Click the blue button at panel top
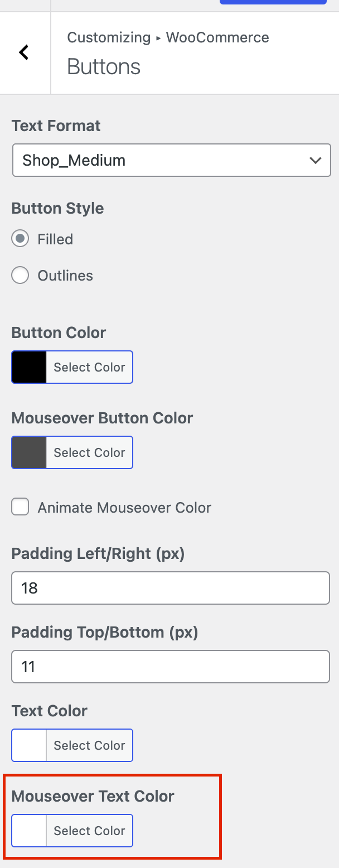The width and height of the screenshot is (339, 868). pos(273,2)
